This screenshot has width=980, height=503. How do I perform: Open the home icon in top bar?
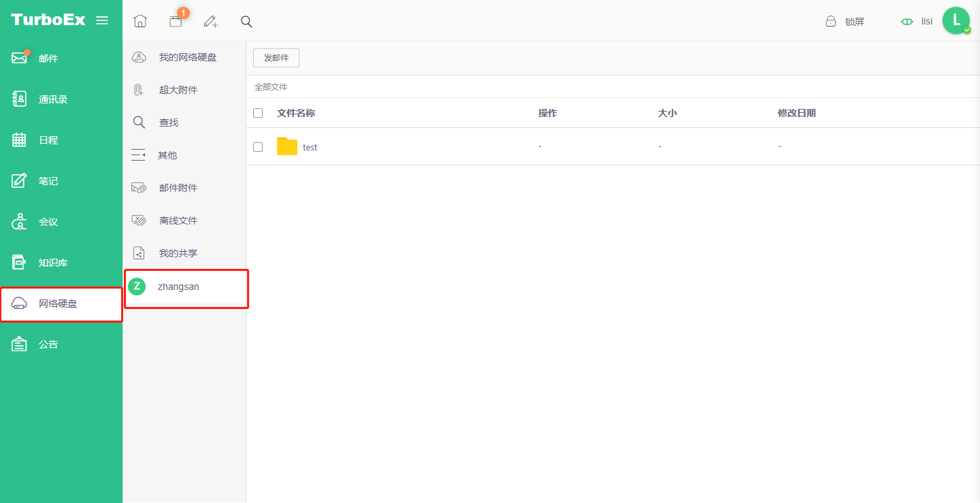[140, 21]
